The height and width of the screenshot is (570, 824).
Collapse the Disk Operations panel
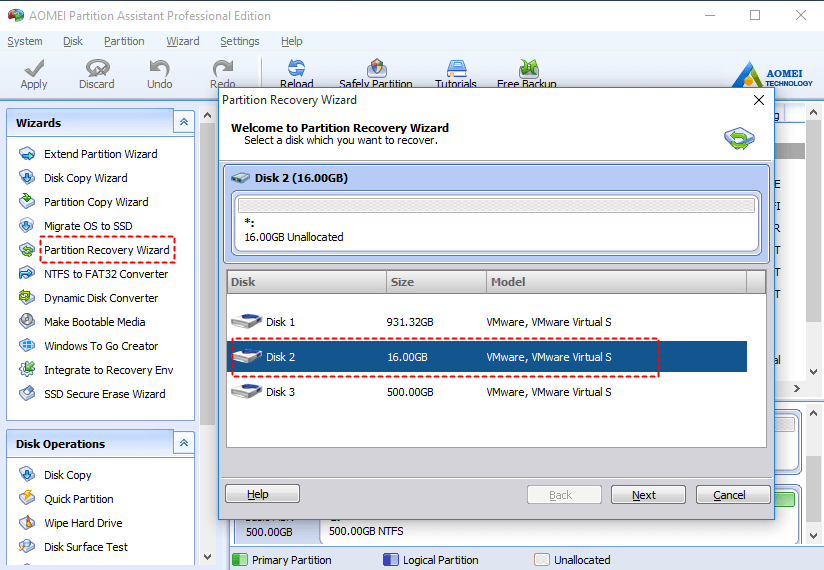click(184, 443)
